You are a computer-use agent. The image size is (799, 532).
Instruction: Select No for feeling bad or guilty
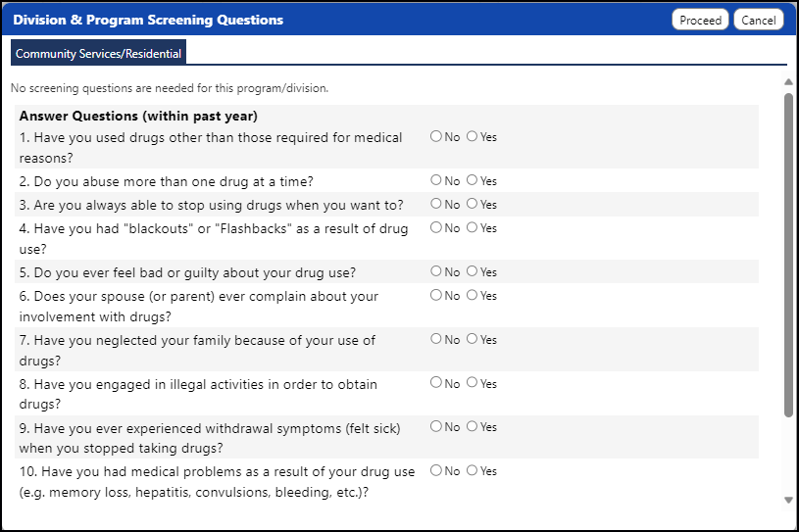pyautogui.click(x=435, y=270)
